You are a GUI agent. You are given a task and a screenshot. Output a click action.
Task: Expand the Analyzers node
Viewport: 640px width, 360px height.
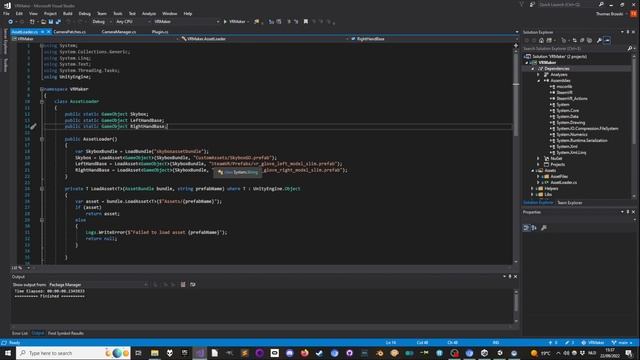(x=538, y=75)
